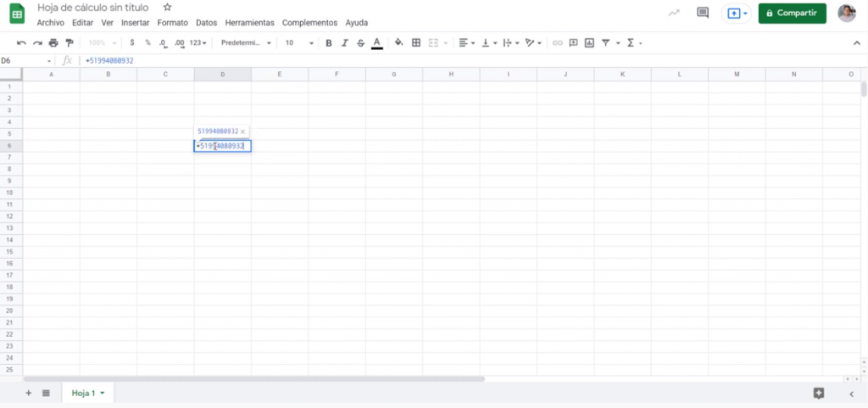This screenshot has height=408, width=868.
Task: Click the green Compartir button
Action: point(792,13)
